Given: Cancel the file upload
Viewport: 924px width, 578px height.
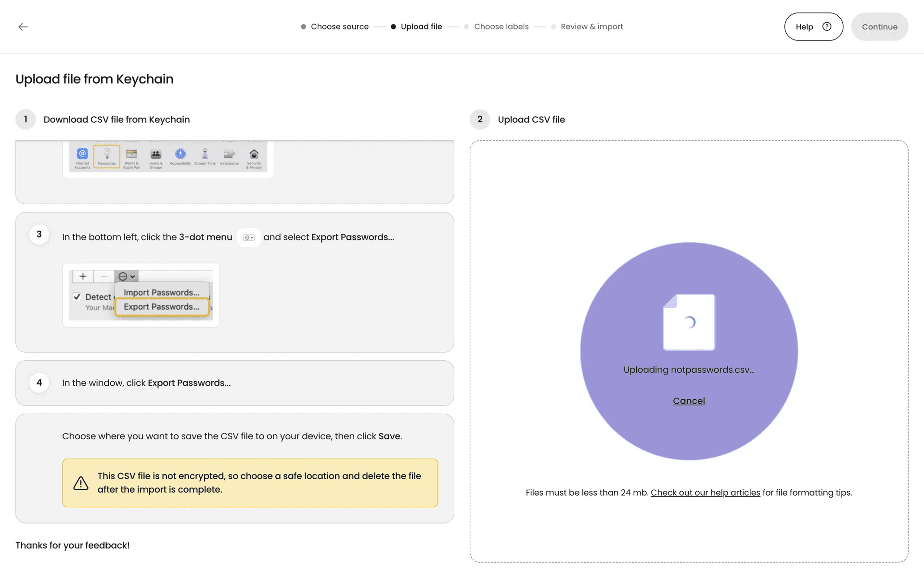Looking at the screenshot, I should pyautogui.click(x=689, y=401).
